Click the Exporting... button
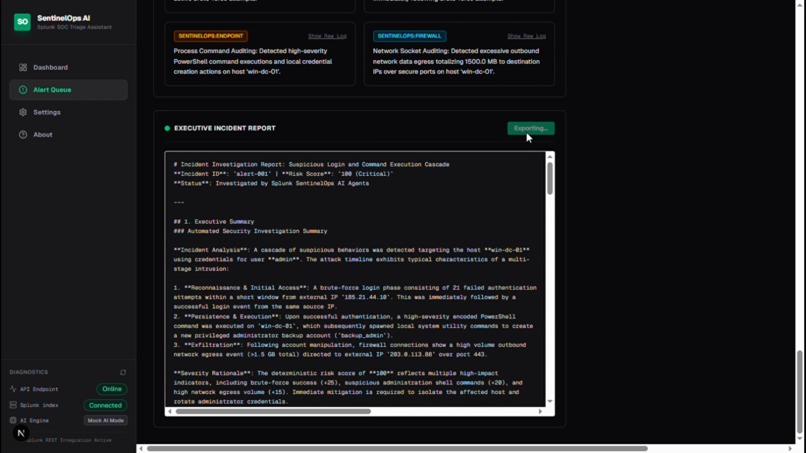Viewport: 806px width, 453px height. click(x=531, y=128)
